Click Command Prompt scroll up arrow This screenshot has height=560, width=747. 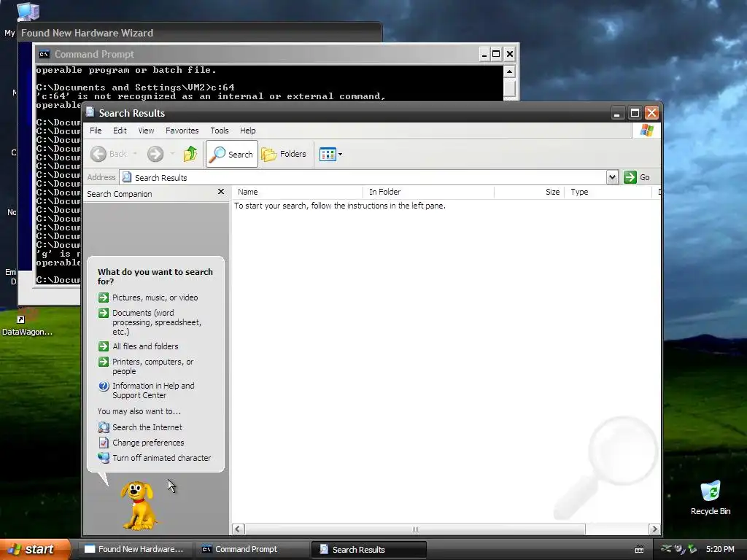[x=509, y=72]
